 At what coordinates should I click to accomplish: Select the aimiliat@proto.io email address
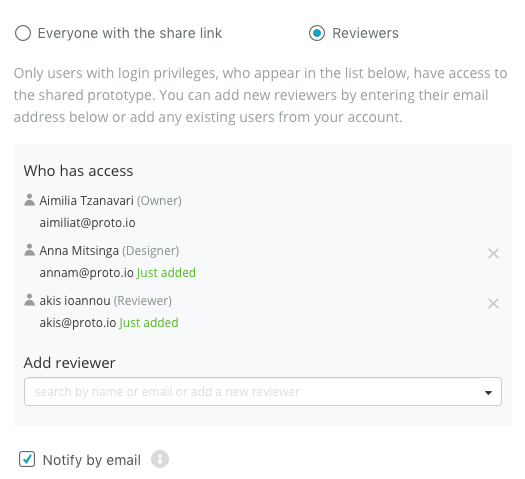pyautogui.click(x=87, y=223)
